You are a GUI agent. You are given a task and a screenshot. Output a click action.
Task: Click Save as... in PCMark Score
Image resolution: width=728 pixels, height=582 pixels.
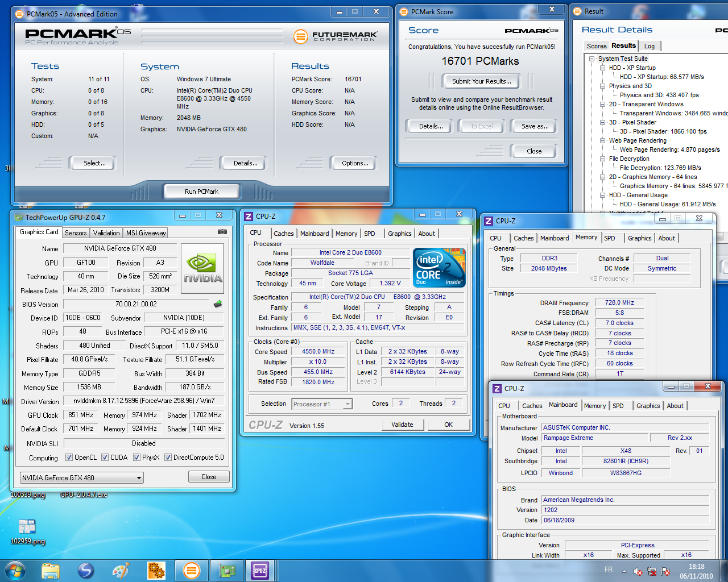pos(535,126)
